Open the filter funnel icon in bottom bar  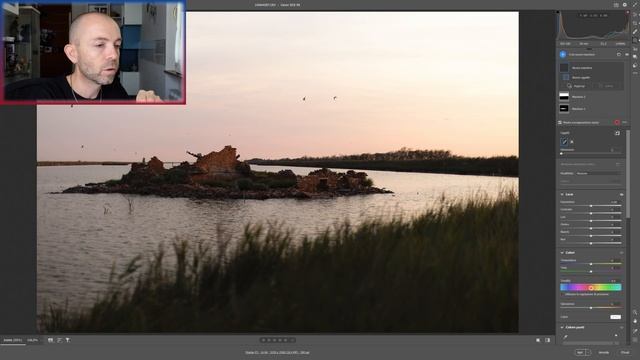tap(68, 340)
